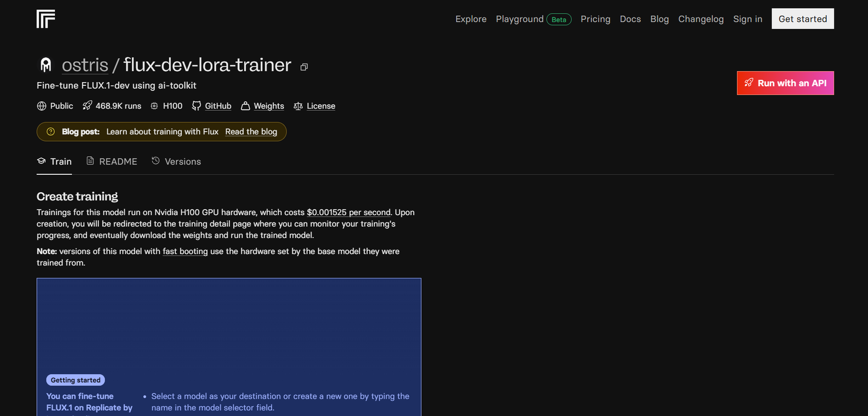Click the GitHub octocat icon
Image resolution: width=868 pixels, height=416 pixels.
click(196, 106)
